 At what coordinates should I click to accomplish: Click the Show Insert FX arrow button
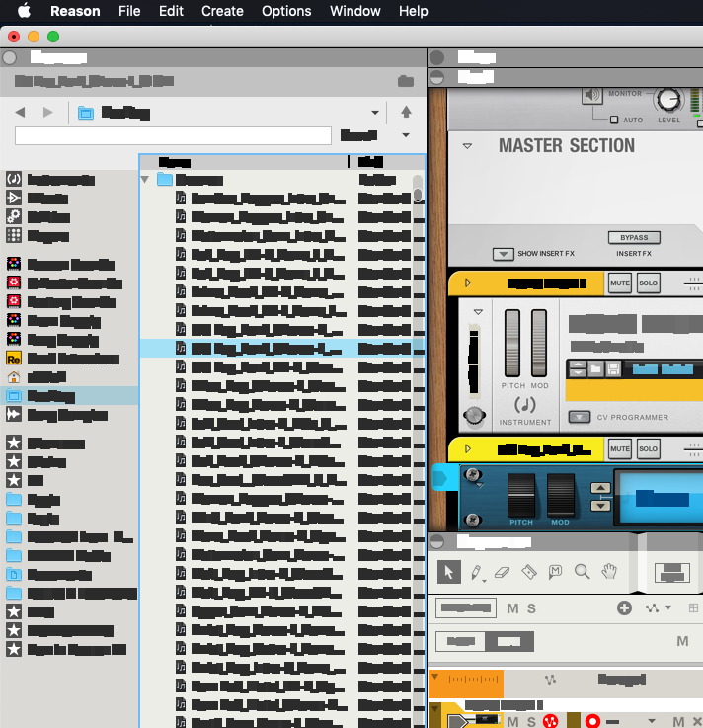[503, 254]
